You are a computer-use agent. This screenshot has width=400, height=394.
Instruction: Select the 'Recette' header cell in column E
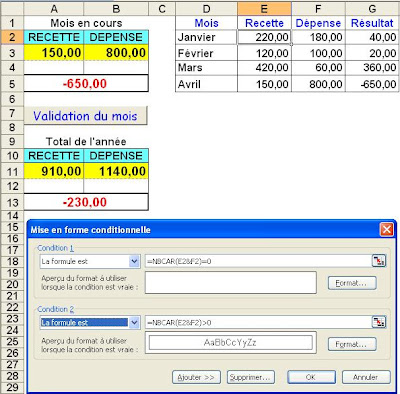(264, 23)
